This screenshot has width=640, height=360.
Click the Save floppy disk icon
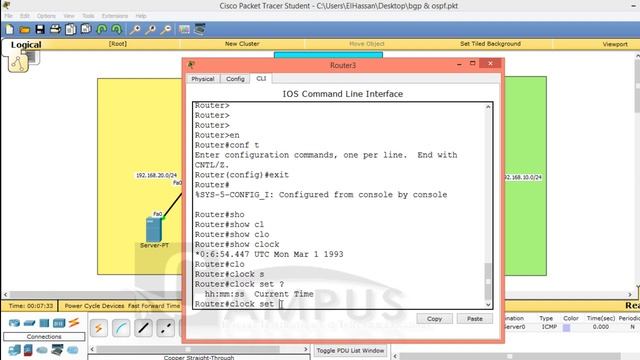tap(40, 29)
